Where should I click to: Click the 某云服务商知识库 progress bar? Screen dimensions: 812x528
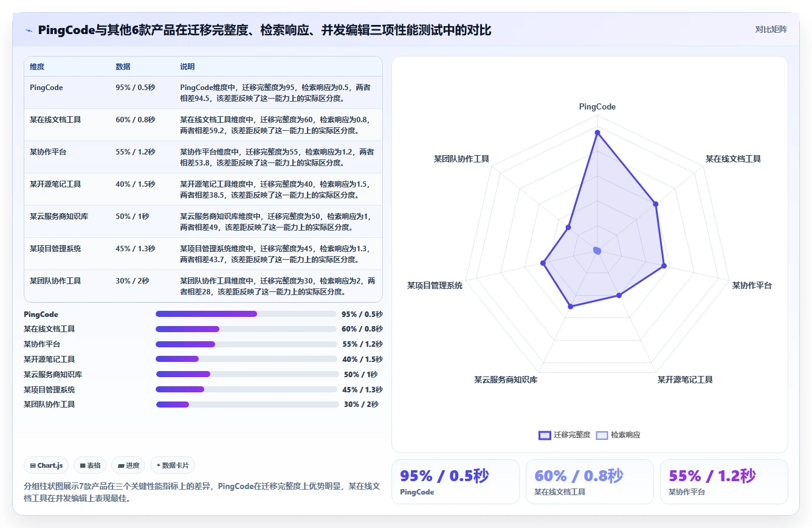point(247,374)
